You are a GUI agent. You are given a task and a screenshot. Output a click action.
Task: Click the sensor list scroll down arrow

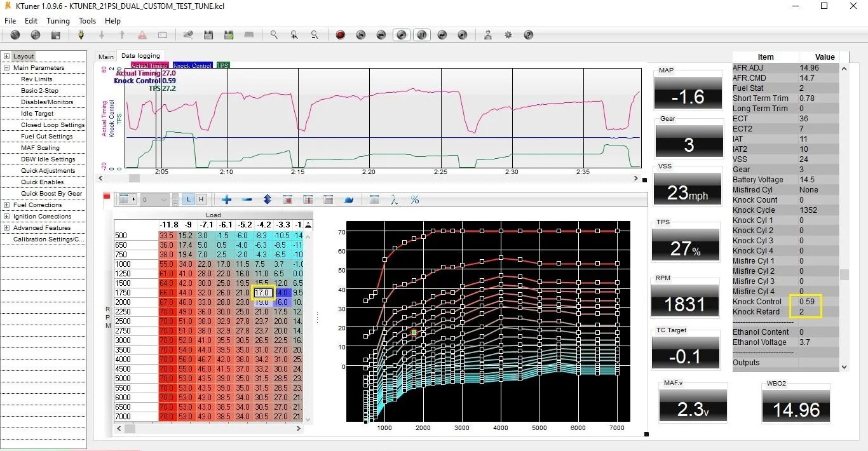[844, 367]
